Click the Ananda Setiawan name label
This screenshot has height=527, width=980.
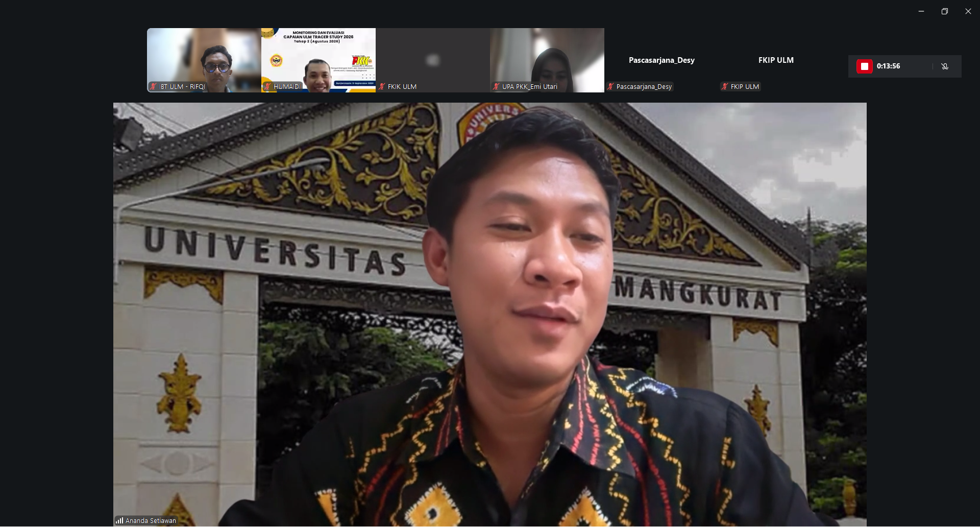point(151,521)
